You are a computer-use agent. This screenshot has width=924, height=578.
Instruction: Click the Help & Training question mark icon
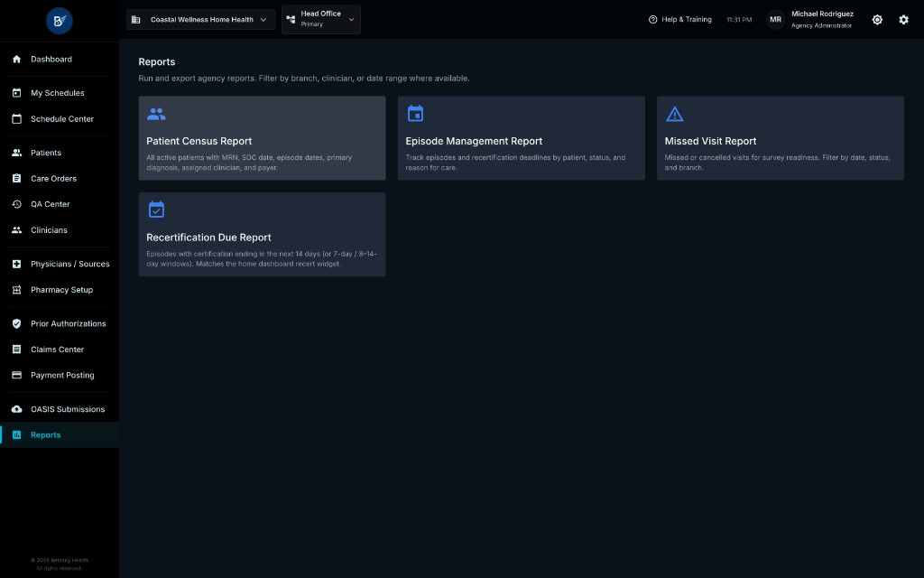(653, 20)
